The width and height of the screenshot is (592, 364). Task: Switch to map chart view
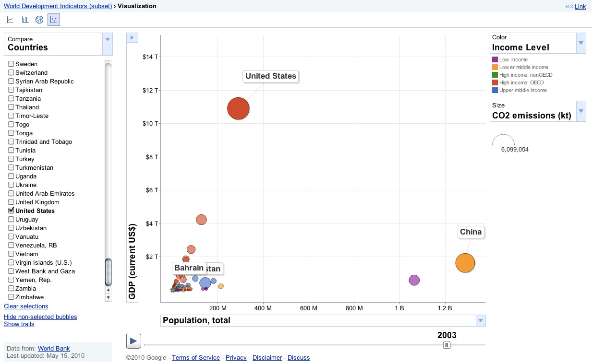click(39, 20)
